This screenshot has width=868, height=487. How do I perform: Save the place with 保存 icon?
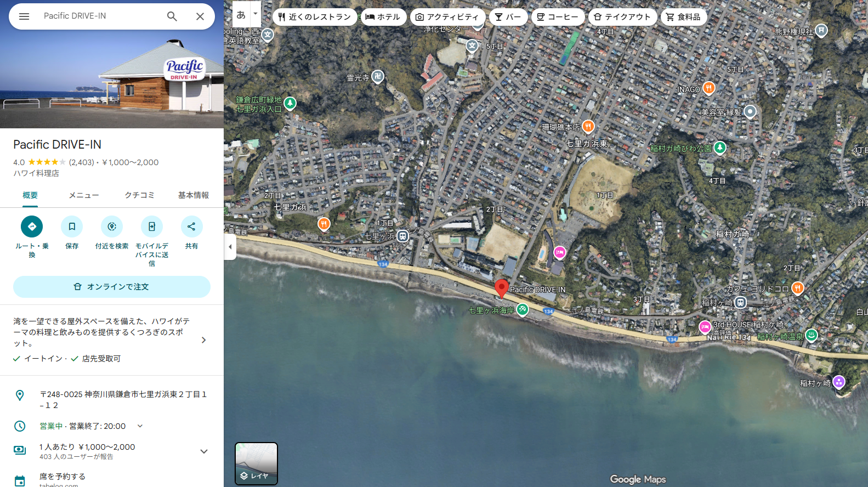click(x=72, y=226)
